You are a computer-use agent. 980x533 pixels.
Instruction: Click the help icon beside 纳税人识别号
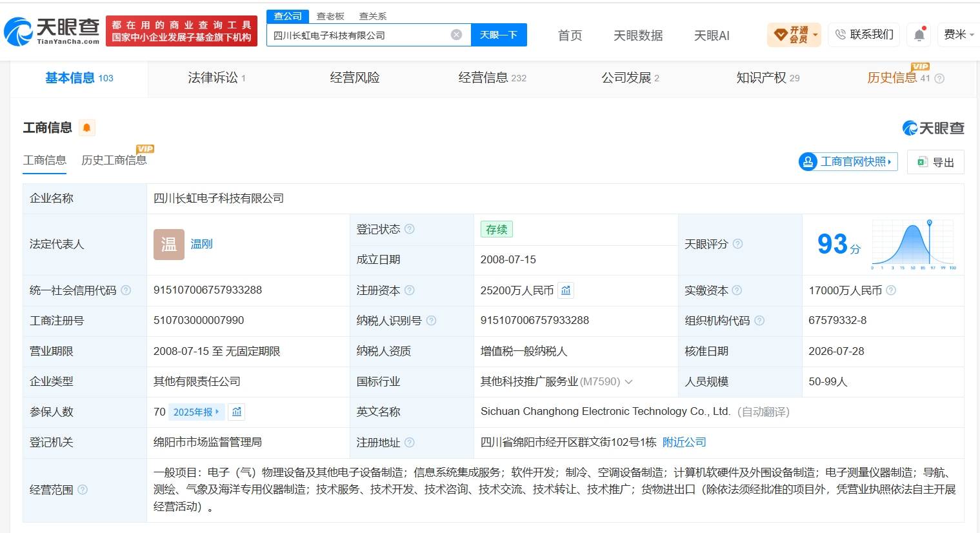[x=431, y=321]
